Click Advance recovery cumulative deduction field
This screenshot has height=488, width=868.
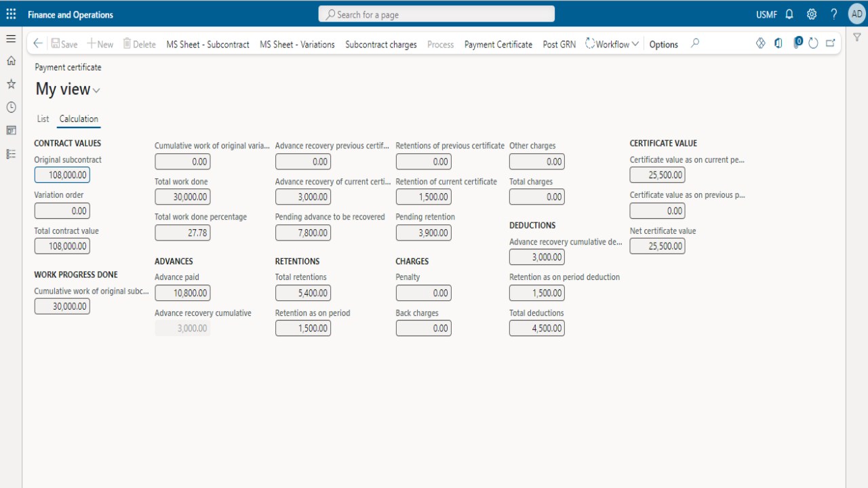[537, 257]
